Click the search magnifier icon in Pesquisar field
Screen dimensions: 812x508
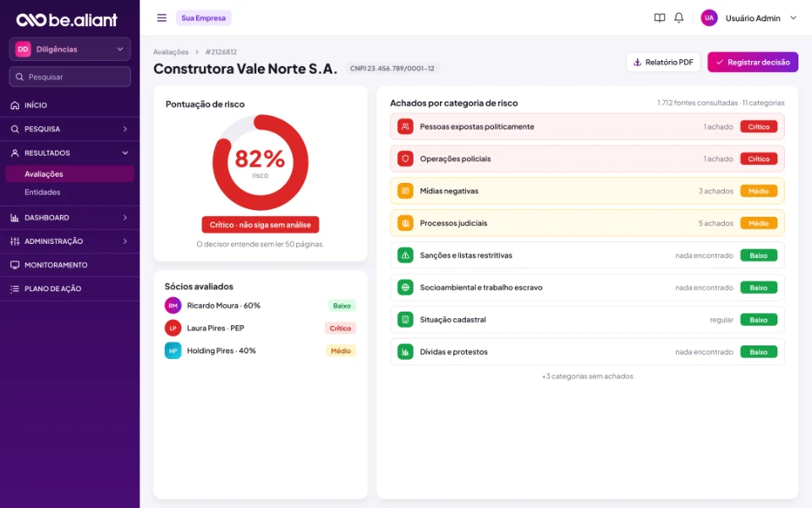(19, 77)
